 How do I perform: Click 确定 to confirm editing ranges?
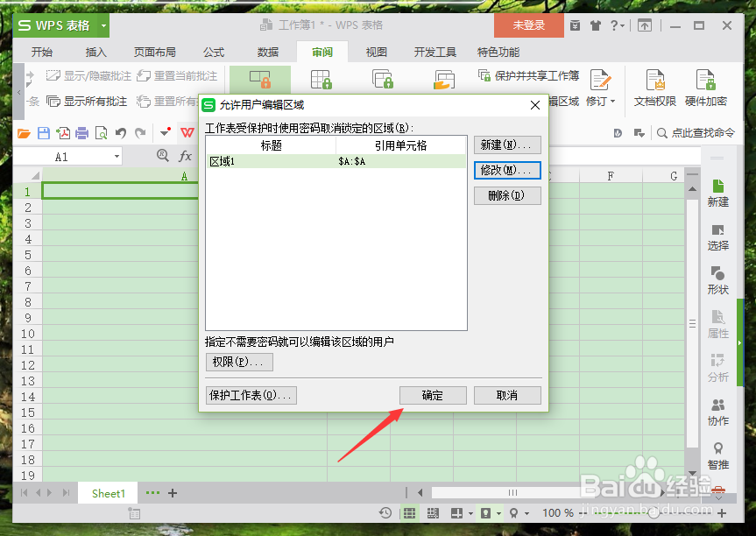click(x=433, y=395)
